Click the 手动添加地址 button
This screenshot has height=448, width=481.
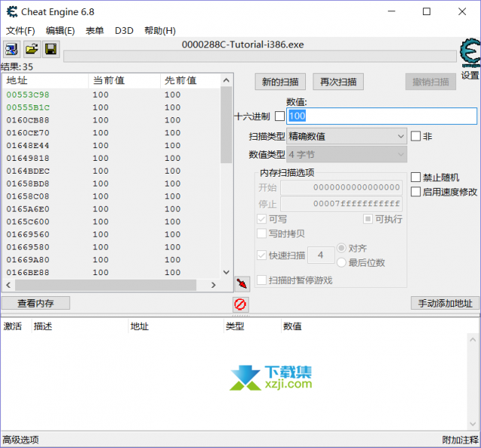coord(445,303)
